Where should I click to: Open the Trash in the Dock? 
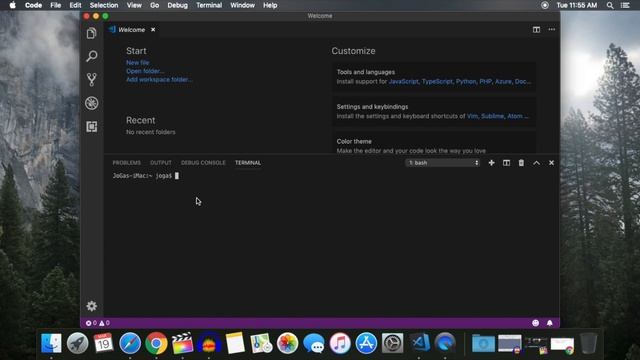[x=588, y=343]
